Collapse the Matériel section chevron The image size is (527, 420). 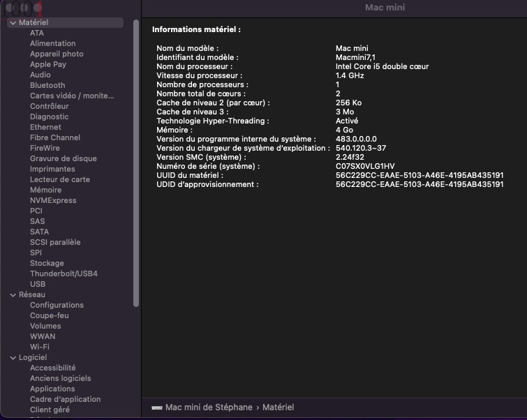13,23
